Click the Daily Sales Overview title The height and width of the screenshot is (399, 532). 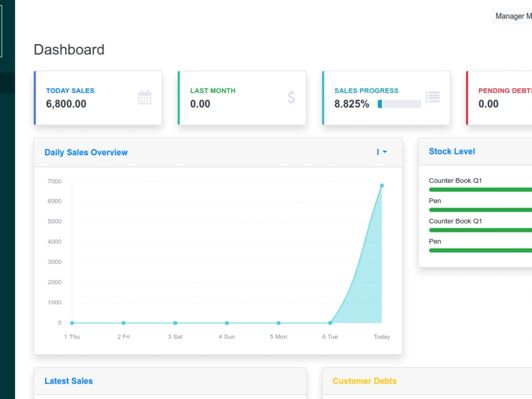(x=86, y=152)
